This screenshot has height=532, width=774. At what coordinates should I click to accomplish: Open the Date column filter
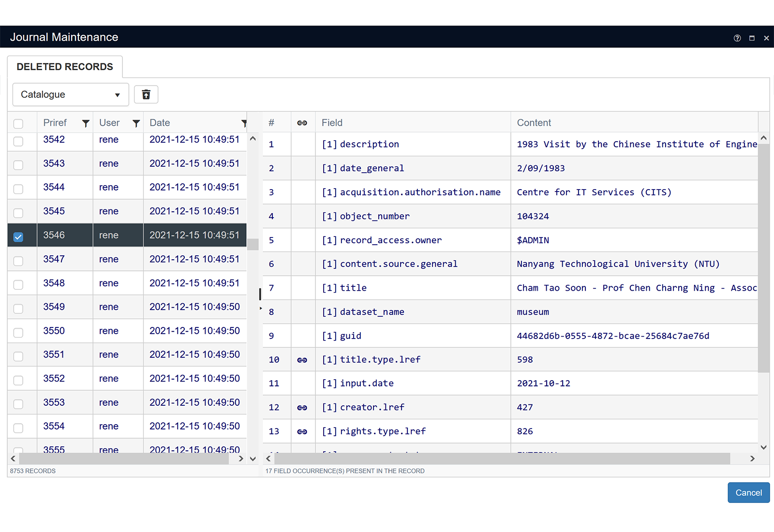(244, 123)
